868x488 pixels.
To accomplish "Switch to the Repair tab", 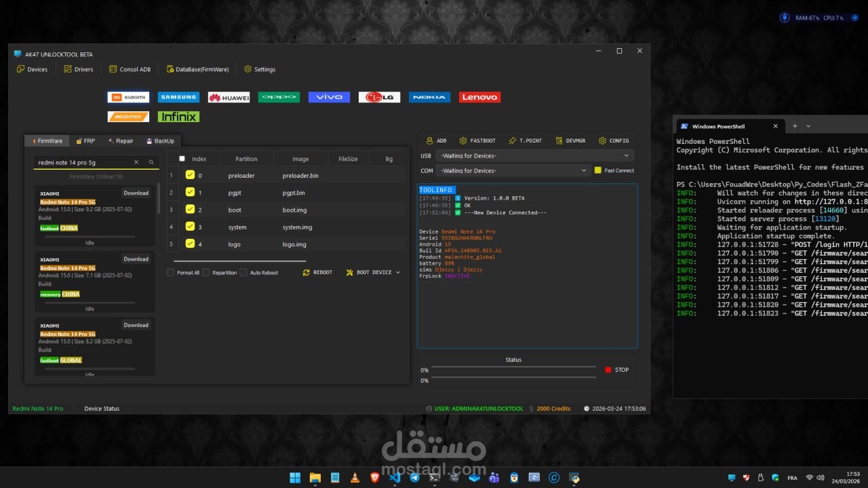I will 121,141.
